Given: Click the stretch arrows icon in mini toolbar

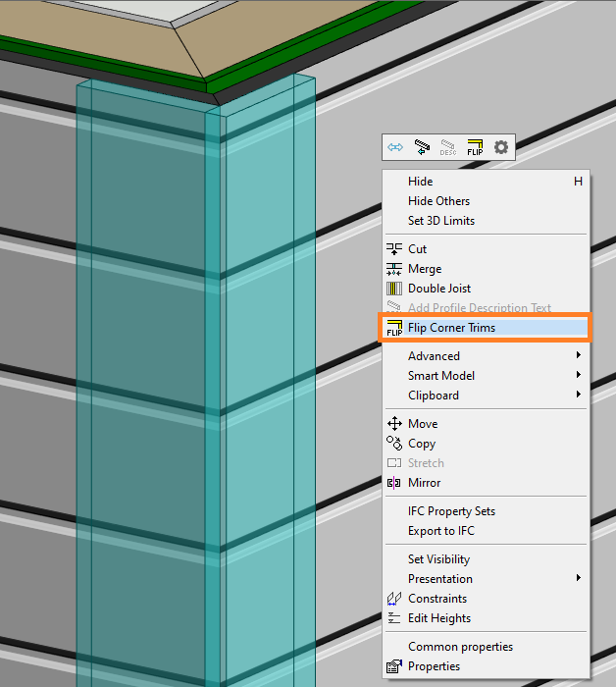Looking at the screenshot, I should coord(395,147).
